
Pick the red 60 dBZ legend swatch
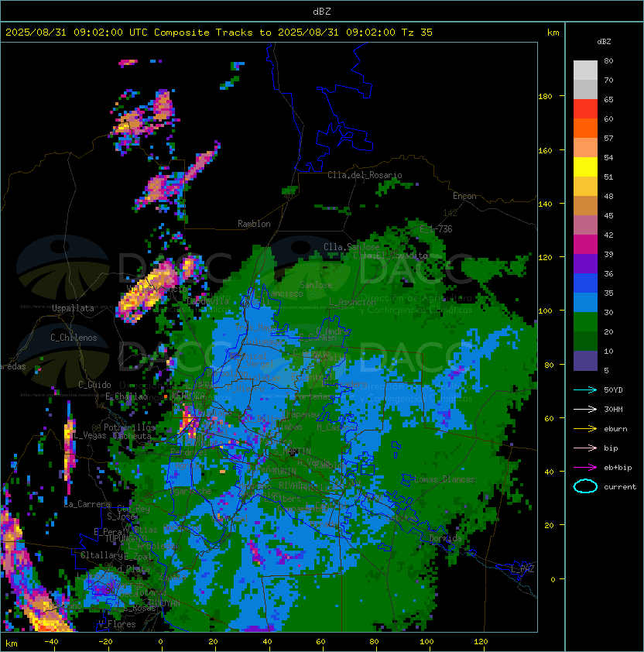585,109
